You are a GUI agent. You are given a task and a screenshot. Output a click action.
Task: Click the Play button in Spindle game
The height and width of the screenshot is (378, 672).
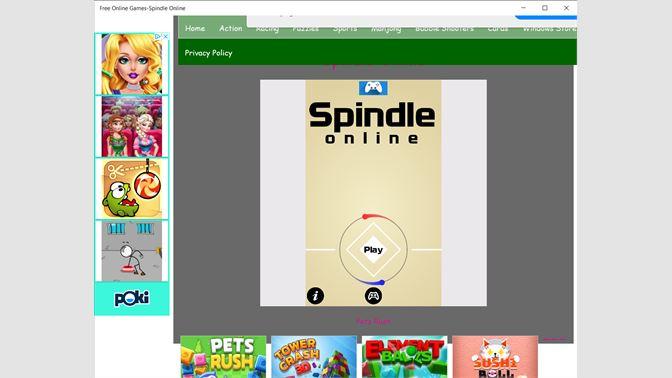[373, 250]
